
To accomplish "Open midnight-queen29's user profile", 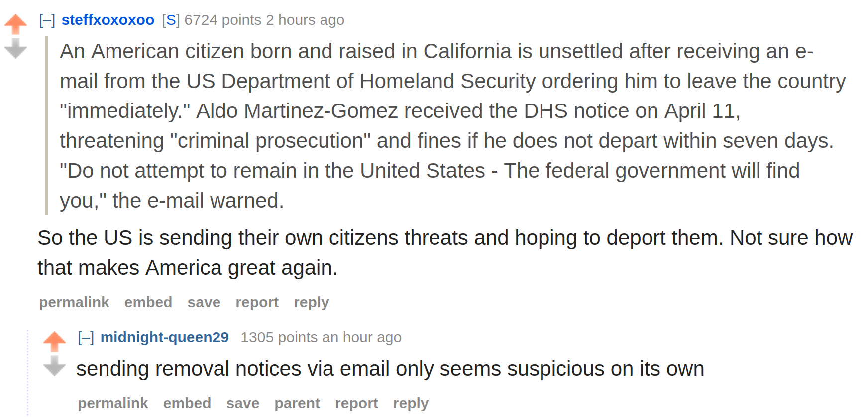I will click(x=165, y=337).
